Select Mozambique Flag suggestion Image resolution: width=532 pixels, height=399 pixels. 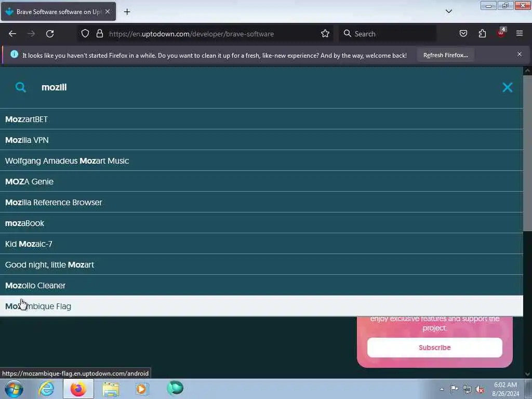(x=261, y=306)
